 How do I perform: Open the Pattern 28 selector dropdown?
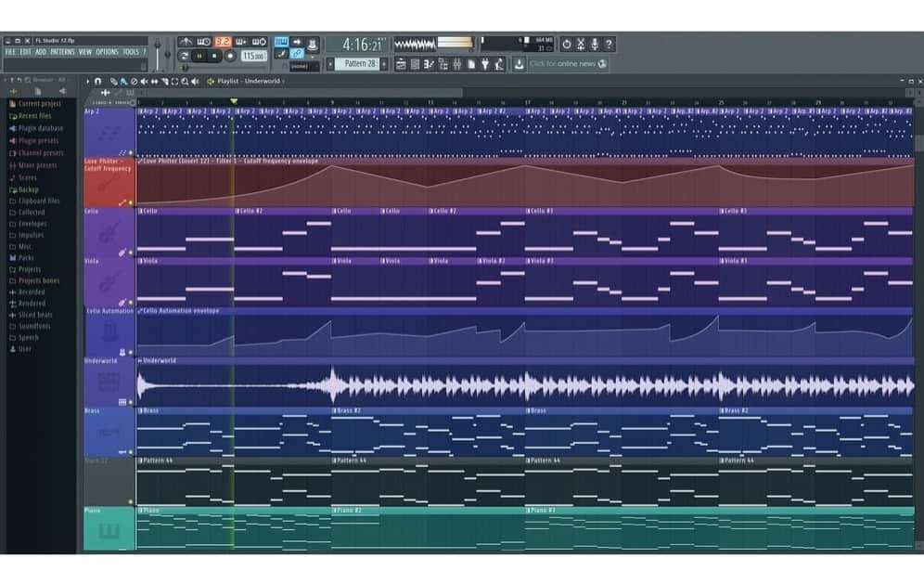click(x=355, y=64)
